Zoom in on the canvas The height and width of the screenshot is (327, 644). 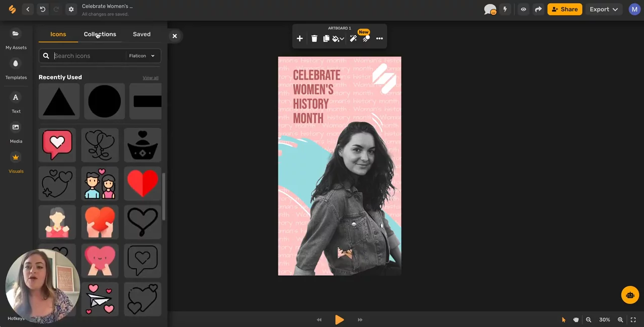[620, 320]
